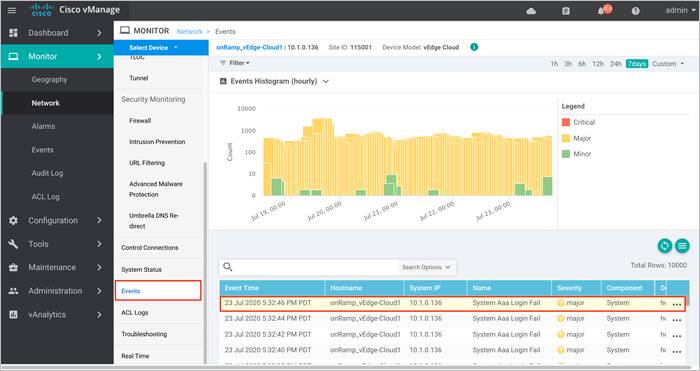Open the table columns menu icon
The height and width of the screenshot is (371, 700).
click(x=682, y=246)
